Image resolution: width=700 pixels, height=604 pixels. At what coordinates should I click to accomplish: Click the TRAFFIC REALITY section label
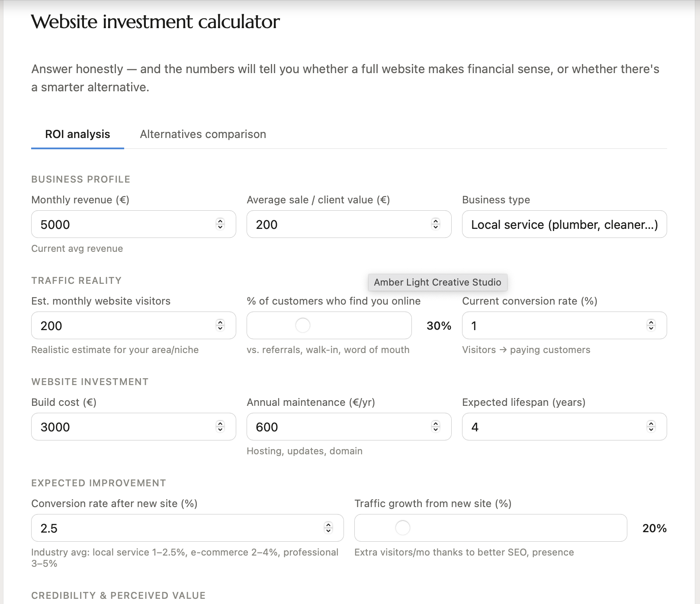tap(76, 280)
